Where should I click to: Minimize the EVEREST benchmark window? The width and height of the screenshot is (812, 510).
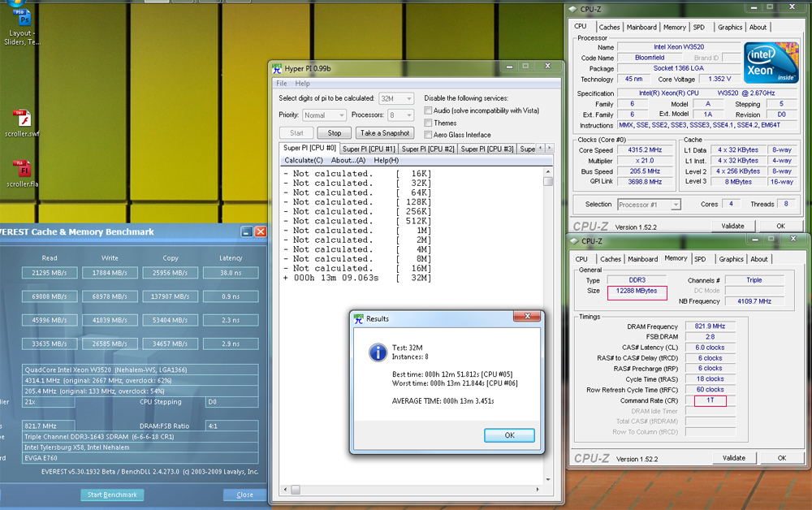[x=247, y=232]
